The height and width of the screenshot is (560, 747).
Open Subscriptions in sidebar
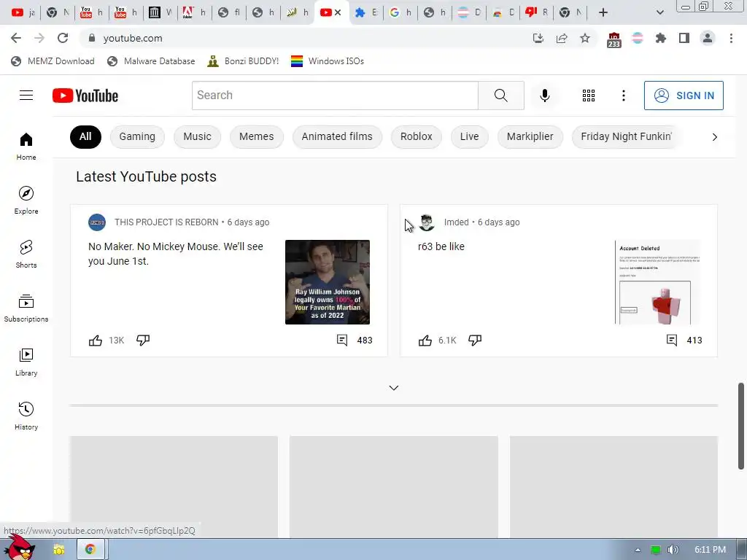(x=26, y=308)
